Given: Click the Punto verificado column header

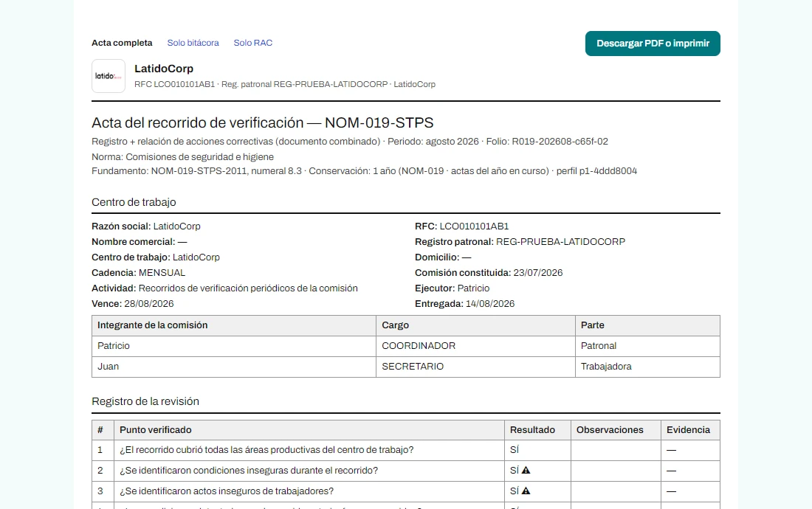Looking at the screenshot, I should [x=309, y=430].
